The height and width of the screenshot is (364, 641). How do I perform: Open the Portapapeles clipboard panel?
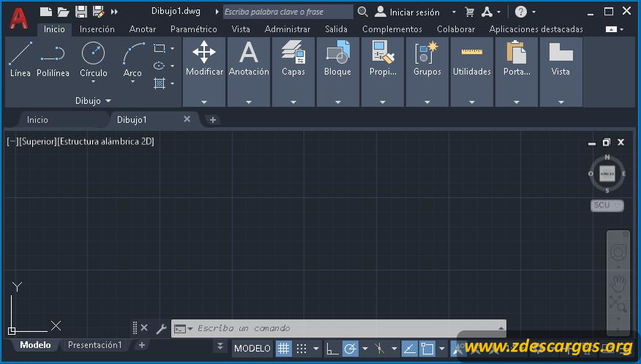click(517, 72)
